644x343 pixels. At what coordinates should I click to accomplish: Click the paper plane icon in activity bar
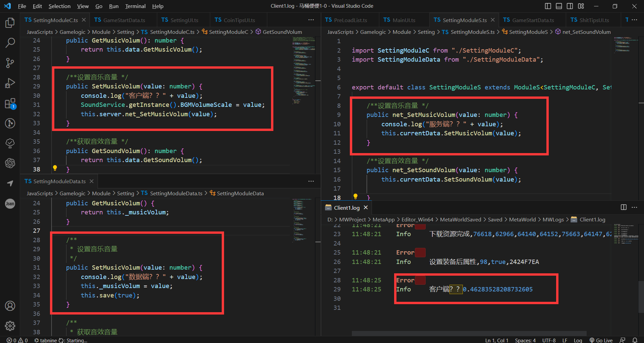pyautogui.click(x=10, y=183)
